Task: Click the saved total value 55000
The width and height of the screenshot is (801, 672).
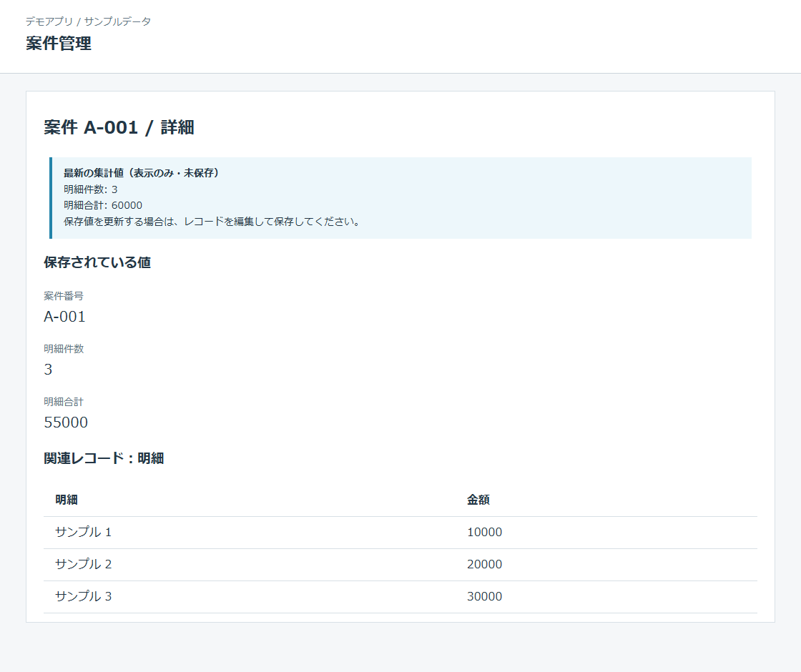Action: click(66, 423)
